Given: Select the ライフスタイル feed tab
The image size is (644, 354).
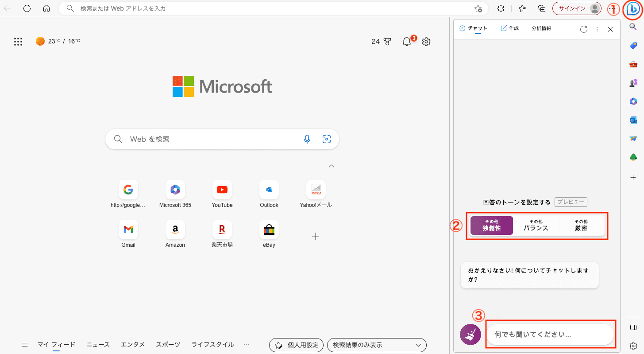Looking at the screenshot, I should point(212,344).
